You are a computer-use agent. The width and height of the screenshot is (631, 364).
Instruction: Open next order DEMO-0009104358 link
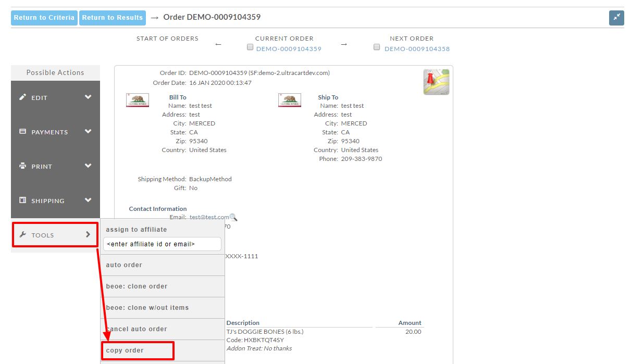point(417,49)
